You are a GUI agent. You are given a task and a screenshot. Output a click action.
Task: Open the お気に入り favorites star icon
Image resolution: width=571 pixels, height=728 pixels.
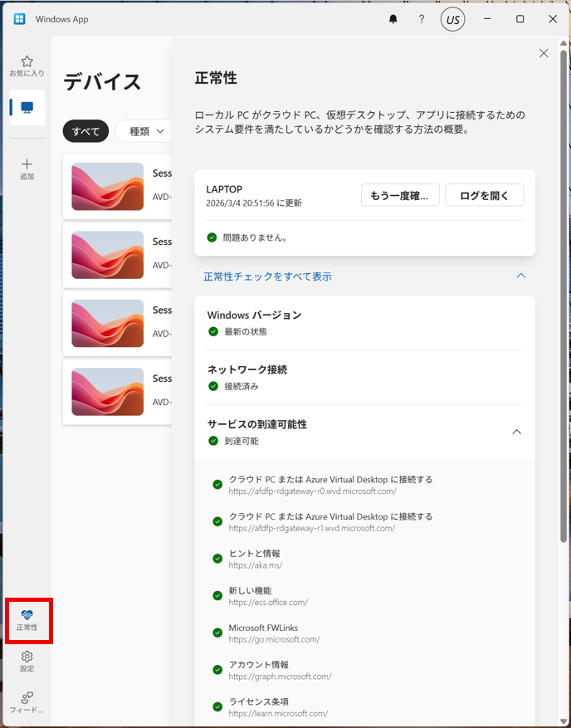pyautogui.click(x=27, y=62)
